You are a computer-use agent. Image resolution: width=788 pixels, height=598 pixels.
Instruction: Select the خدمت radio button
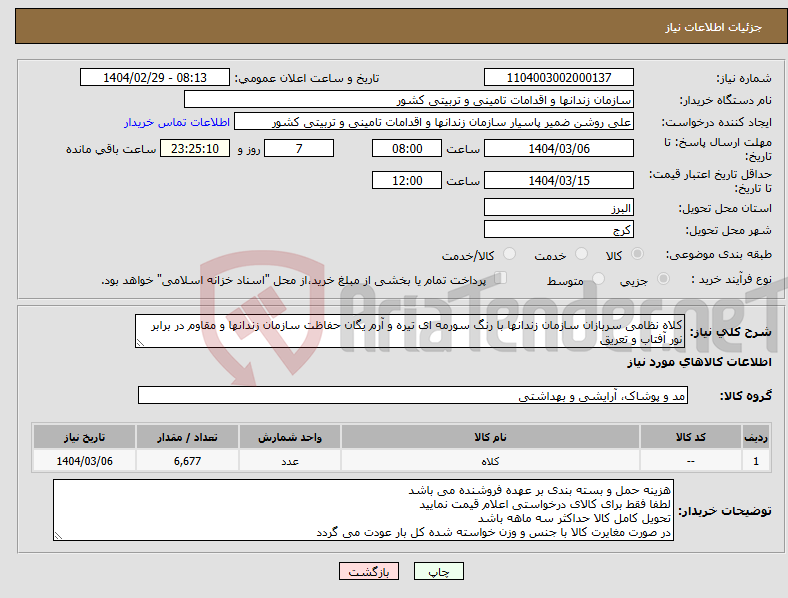581,254
